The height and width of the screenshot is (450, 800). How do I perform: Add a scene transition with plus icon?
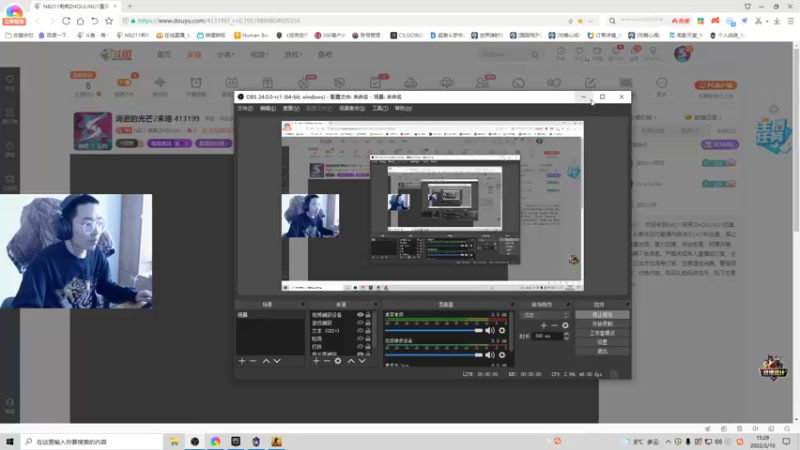[543, 326]
